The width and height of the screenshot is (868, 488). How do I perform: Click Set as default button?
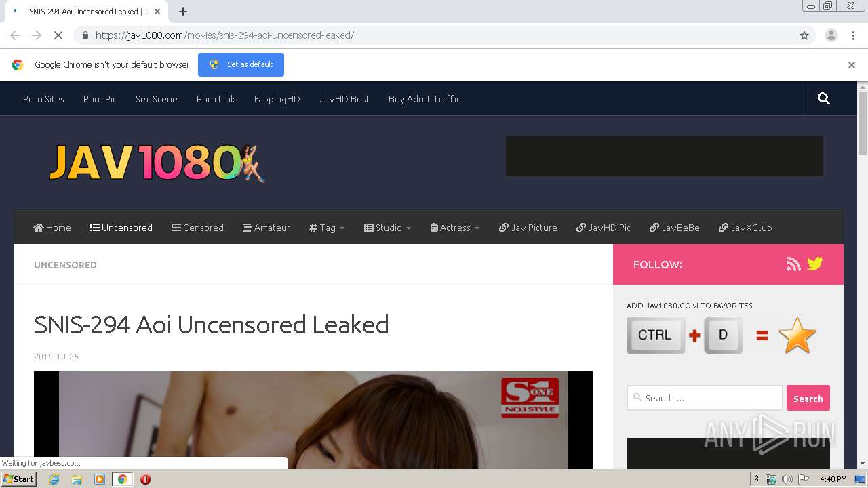(241, 64)
